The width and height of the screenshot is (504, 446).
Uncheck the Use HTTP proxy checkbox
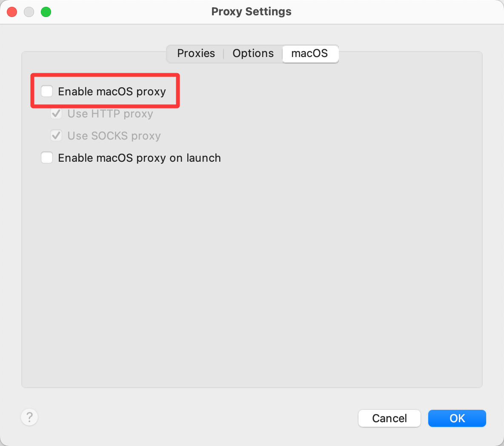coord(56,114)
